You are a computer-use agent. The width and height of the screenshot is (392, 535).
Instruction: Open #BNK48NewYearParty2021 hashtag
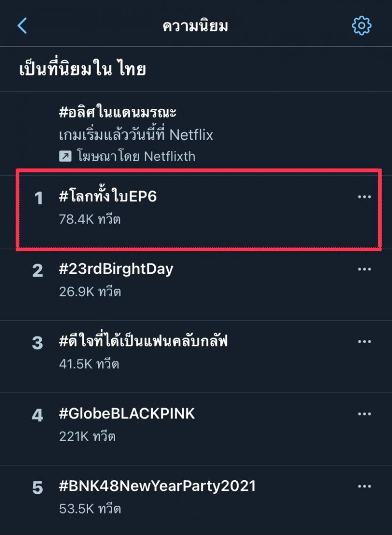click(x=157, y=486)
